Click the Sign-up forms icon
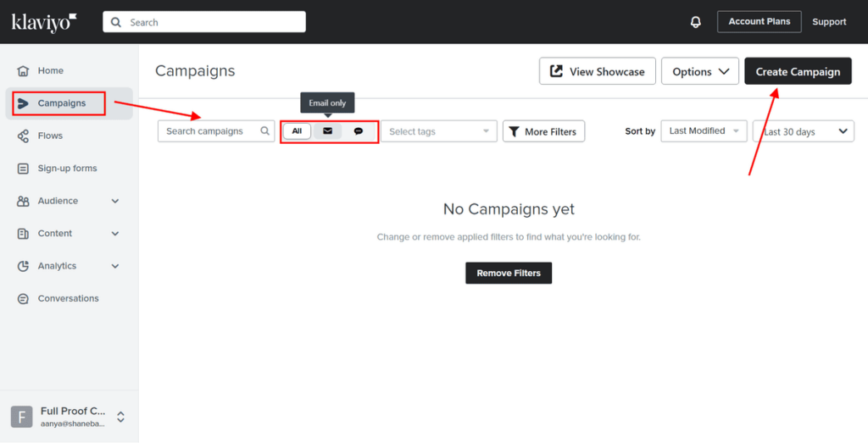Viewport: 868px width, 443px height. 23,169
